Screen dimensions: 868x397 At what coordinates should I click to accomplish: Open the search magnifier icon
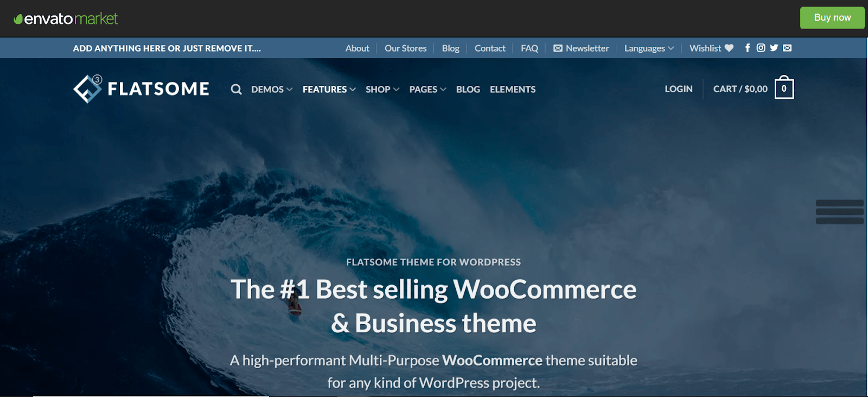pyautogui.click(x=236, y=89)
